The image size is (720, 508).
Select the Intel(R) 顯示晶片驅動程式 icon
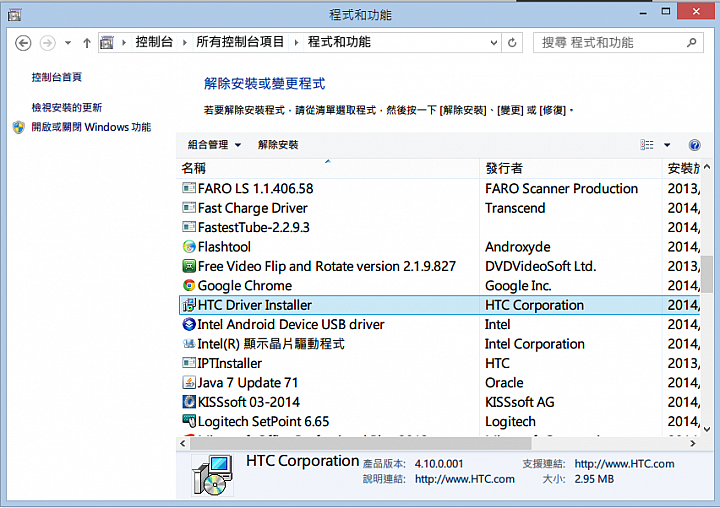pos(189,344)
